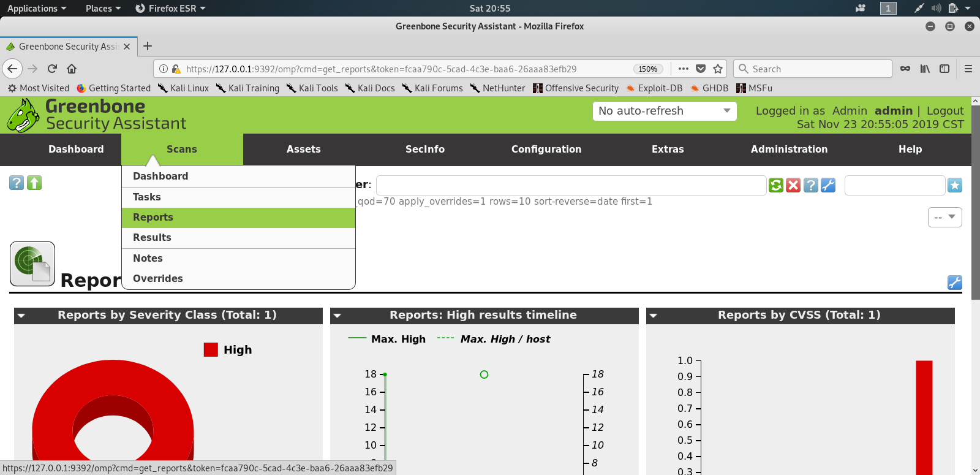Image resolution: width=980 pixels, height=475 pixels.
Task: Click the Greenbone dragon logo
Action: pos(23,115)
